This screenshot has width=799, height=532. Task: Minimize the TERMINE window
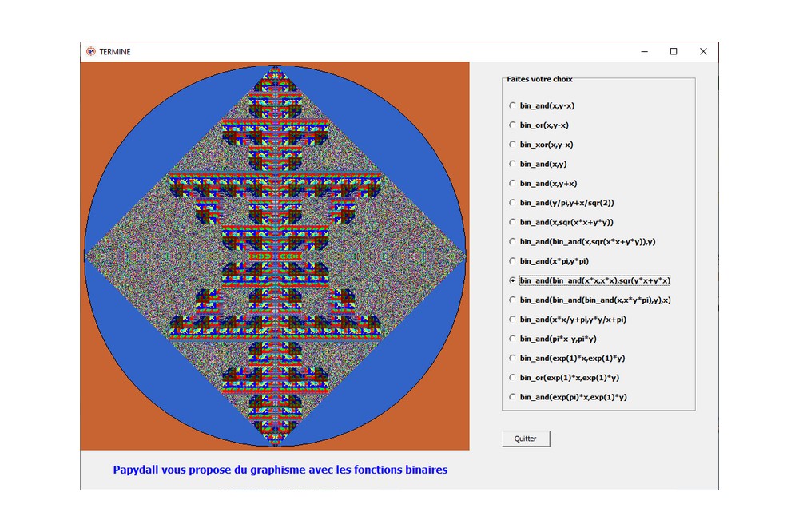point(645,51)
